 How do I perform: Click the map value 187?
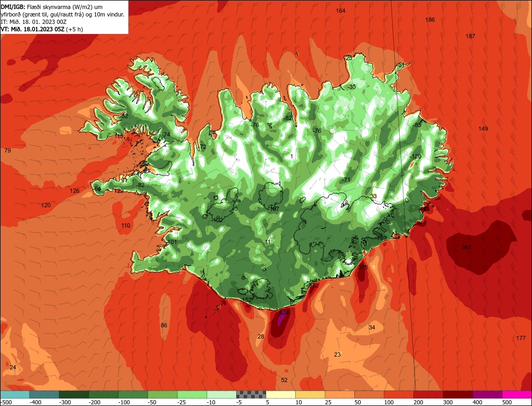coord(470,36)
